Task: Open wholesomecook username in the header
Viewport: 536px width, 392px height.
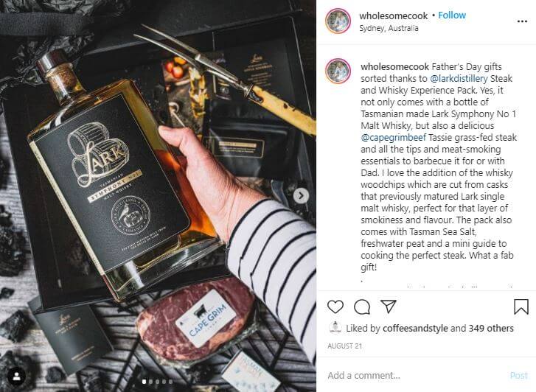Action: pyautogui.click(x=393, y=15)
